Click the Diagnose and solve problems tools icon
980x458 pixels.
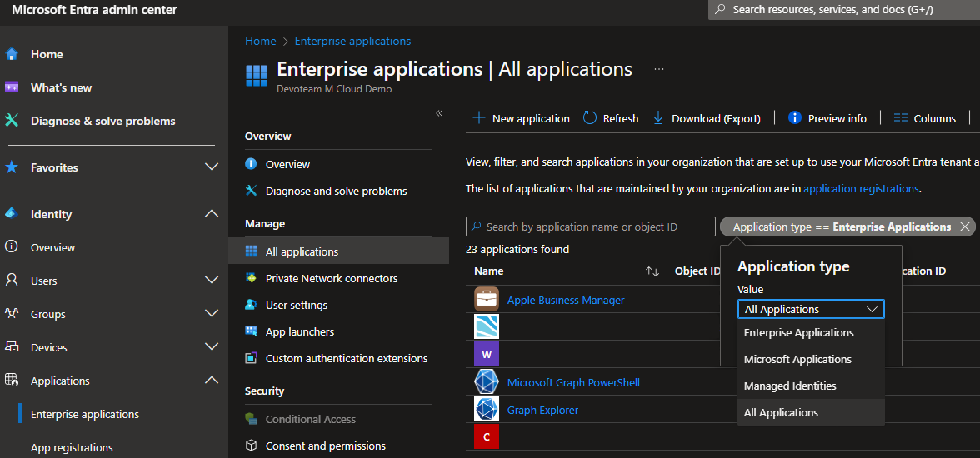[x=252, y=191]
